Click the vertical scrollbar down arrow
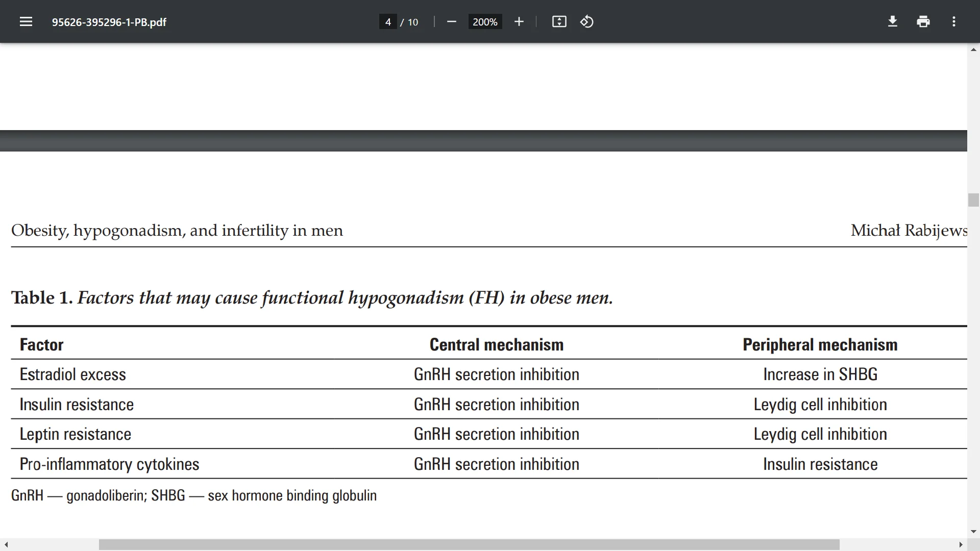980x551 pixels. tap(973, 532)
